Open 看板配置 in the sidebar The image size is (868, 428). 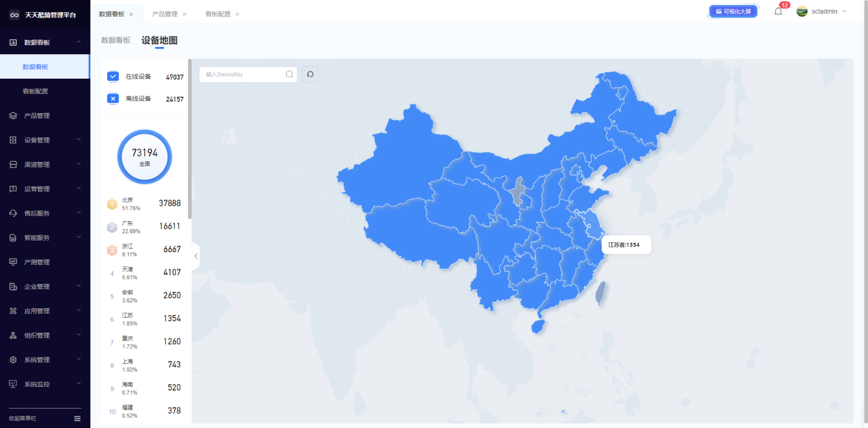tap(35, 91)
